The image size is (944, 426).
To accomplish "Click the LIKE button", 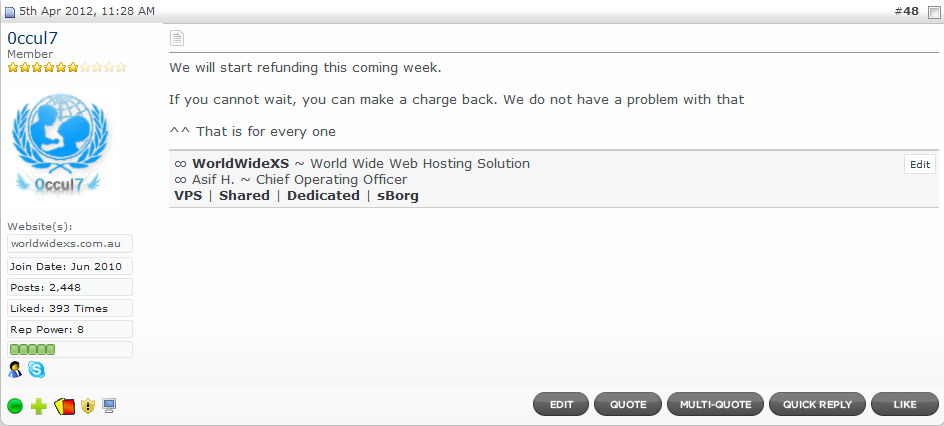I will [905, 404].
